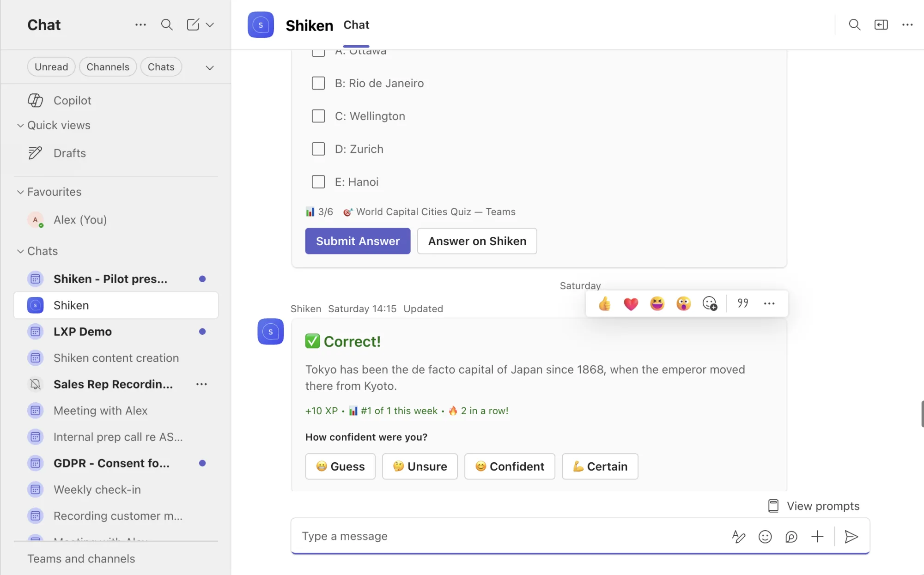
Task: Open Weekly check-in chat
Action: click(x=116, y=490)
